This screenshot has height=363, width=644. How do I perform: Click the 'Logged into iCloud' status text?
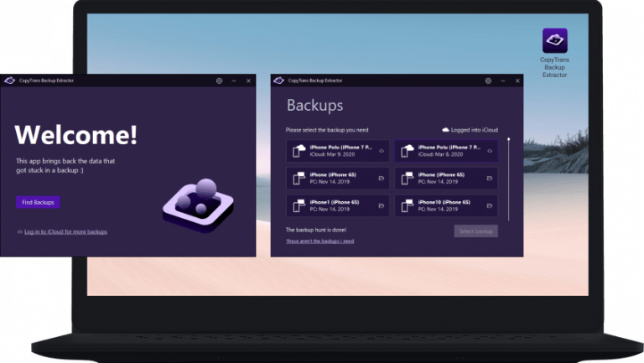pyautogui.click(x=475, y=130)
